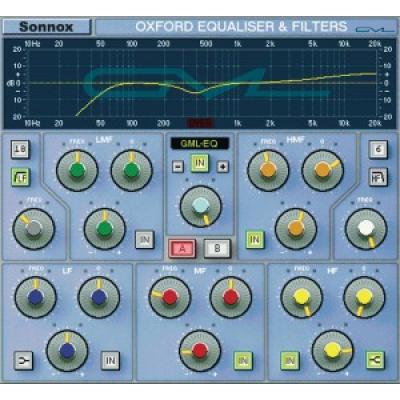
Task: Click the LMF green Q knob
Action: coord(132,170)
